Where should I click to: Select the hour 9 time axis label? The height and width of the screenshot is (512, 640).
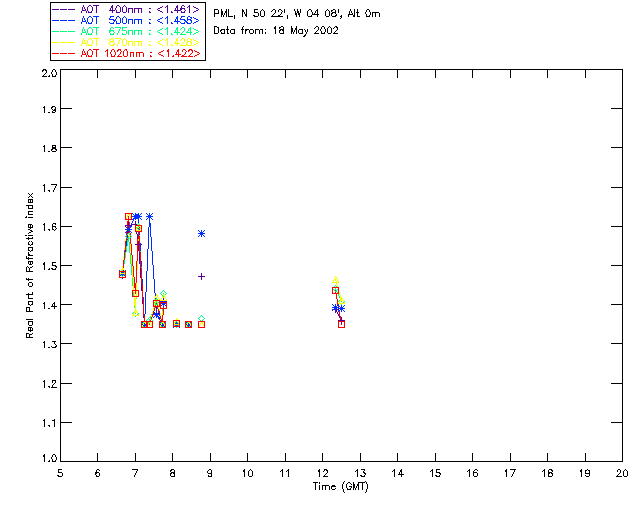pos(210,473)
